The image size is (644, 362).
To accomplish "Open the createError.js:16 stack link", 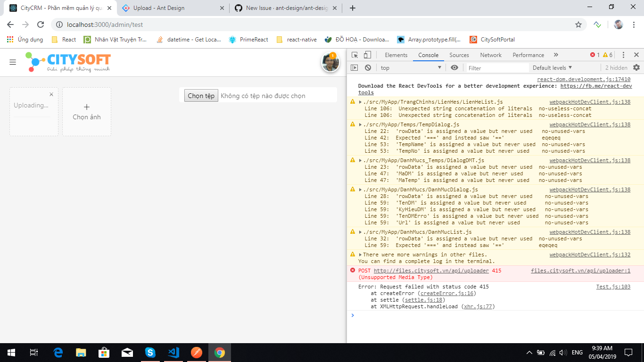I will point(447,293).
